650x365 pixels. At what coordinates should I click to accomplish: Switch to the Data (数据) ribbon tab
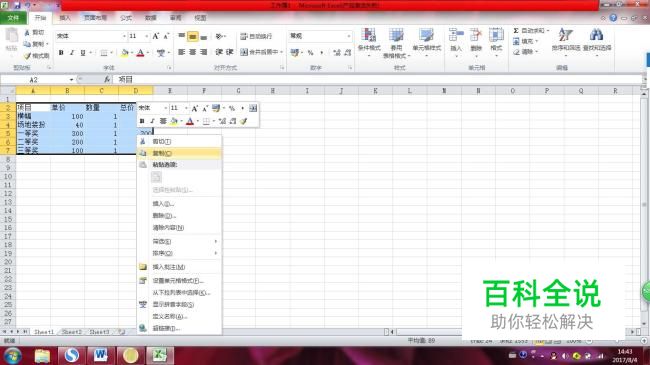(151, 18)
